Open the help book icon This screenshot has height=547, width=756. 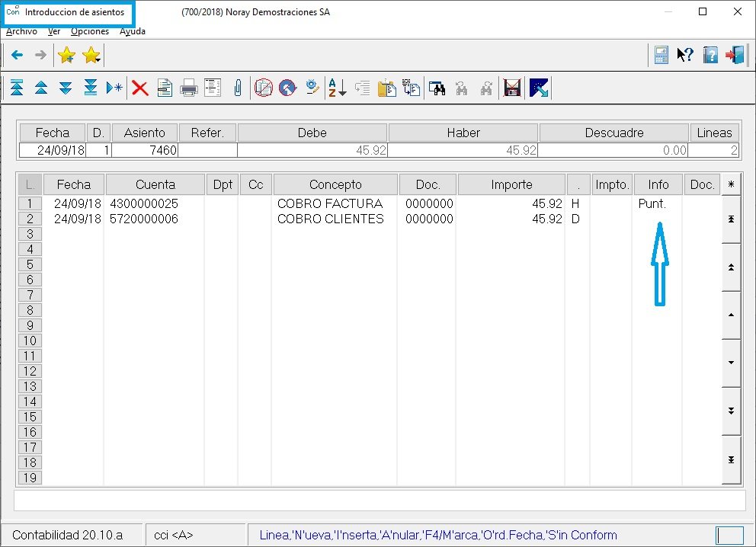coord(710,55)
